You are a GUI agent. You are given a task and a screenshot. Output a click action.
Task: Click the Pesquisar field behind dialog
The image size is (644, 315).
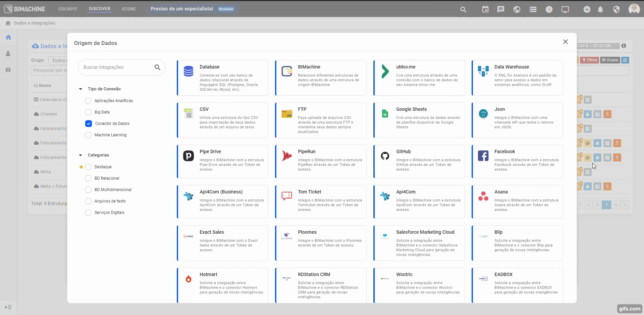pos(50,70)
